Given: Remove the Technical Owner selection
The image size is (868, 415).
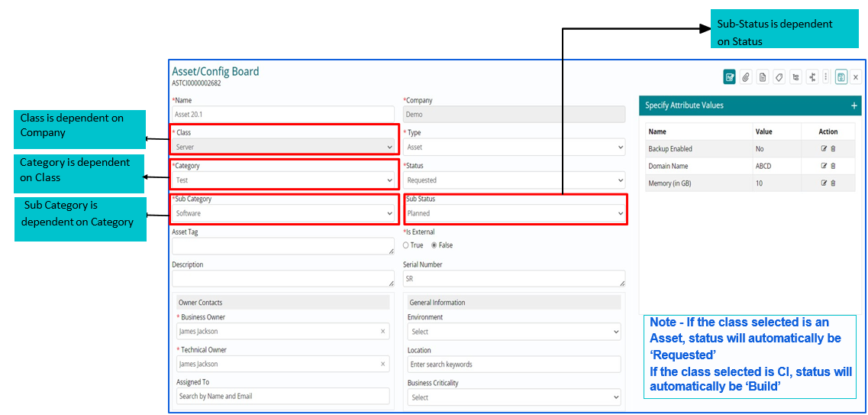Looking at the screenshot, I should 382,365.
